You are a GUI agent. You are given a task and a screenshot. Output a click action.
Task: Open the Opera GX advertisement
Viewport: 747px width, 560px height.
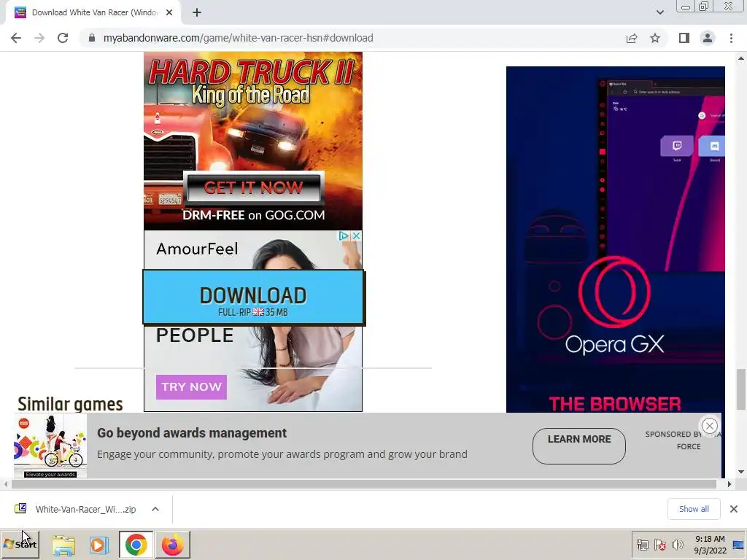point(615,239)
